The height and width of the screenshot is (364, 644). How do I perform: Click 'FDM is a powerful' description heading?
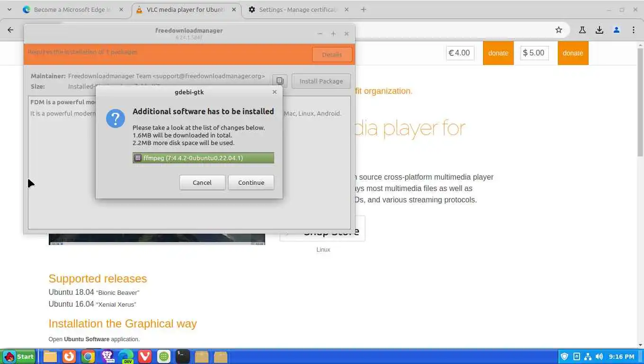click(x=63, y=102)
